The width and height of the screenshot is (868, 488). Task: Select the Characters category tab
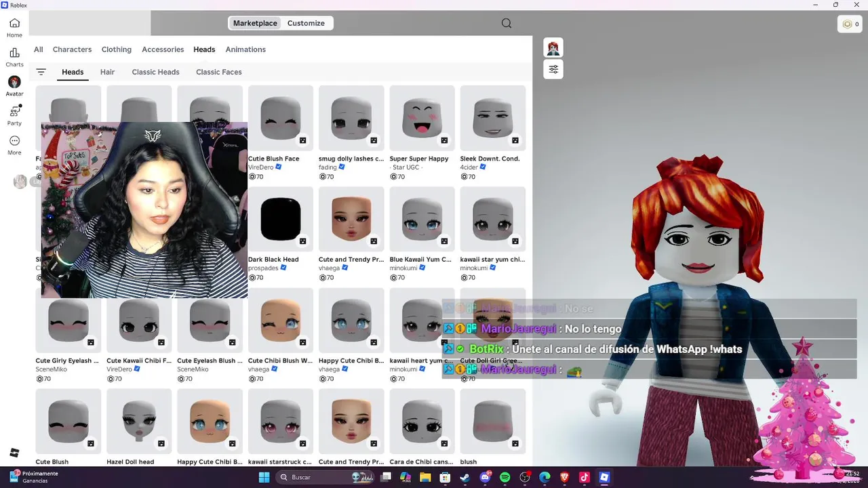(73, 49)
